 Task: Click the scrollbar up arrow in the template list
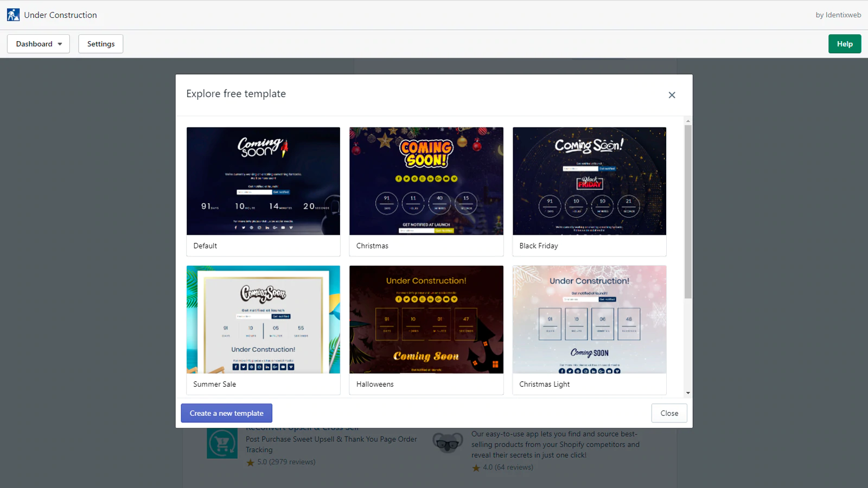pos(688,121)
